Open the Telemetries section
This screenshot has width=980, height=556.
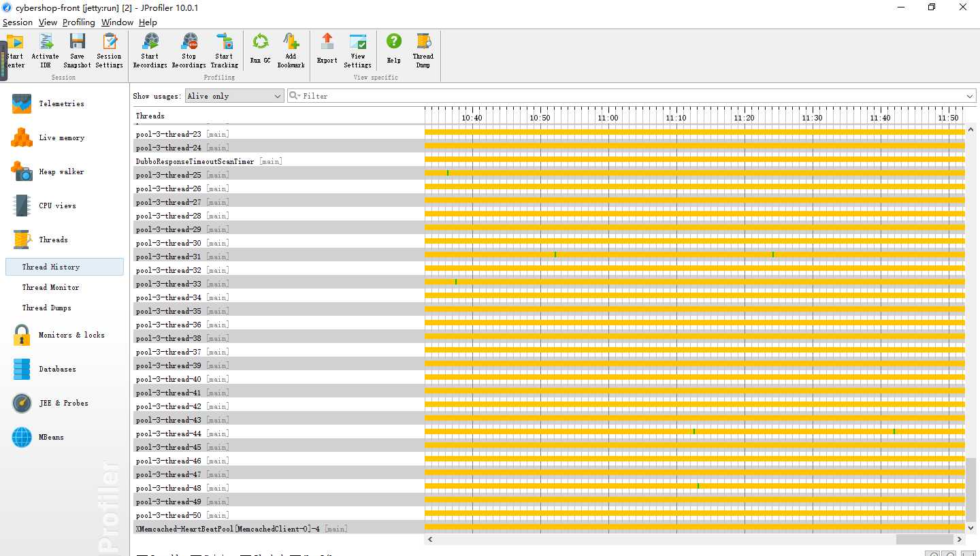click(x=62, y=103)
